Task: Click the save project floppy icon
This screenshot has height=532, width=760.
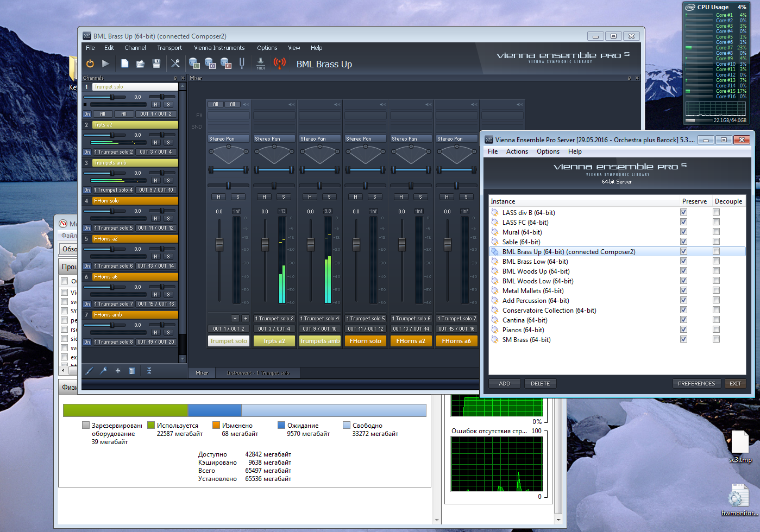Action: (156, 64)
